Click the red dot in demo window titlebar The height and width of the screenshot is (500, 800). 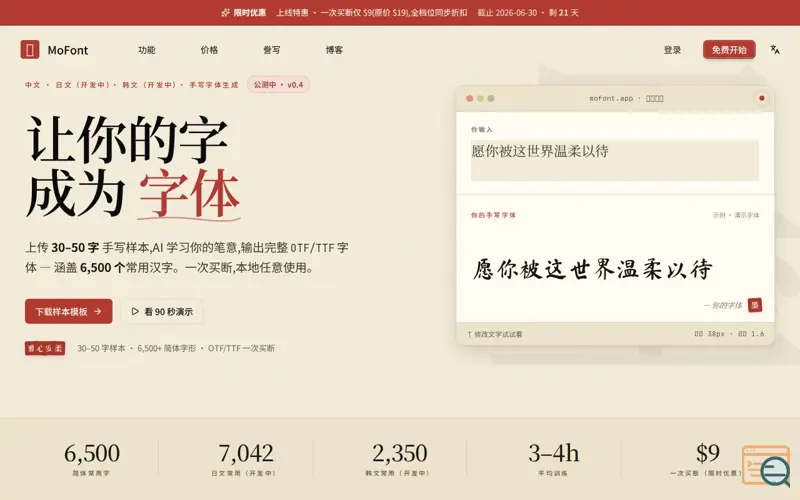pos(762,98)
